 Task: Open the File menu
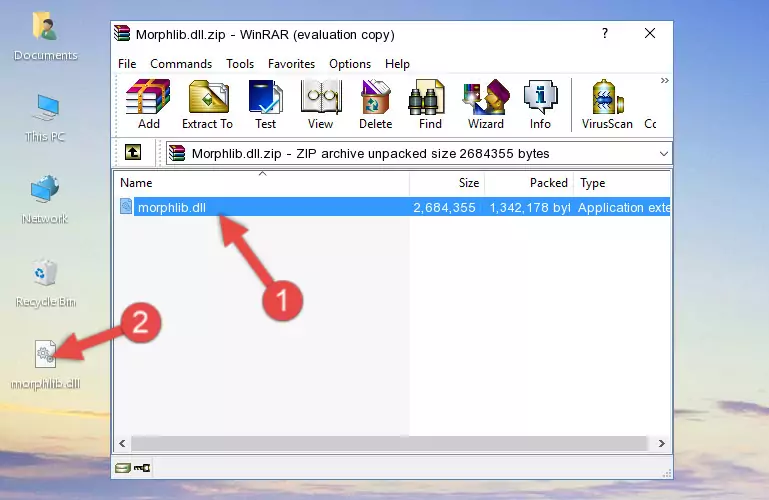click(x=127, y=64)
